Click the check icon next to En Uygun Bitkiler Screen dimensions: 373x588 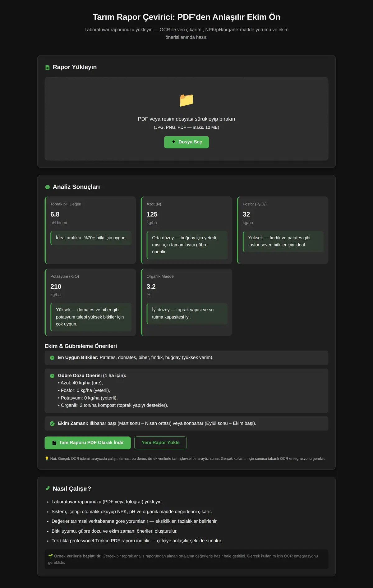coord(52,358)
